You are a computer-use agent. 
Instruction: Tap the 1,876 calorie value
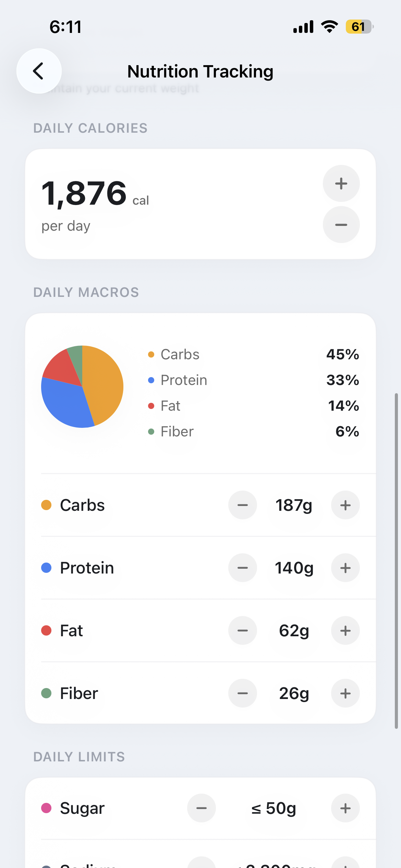tap(84, 193)
